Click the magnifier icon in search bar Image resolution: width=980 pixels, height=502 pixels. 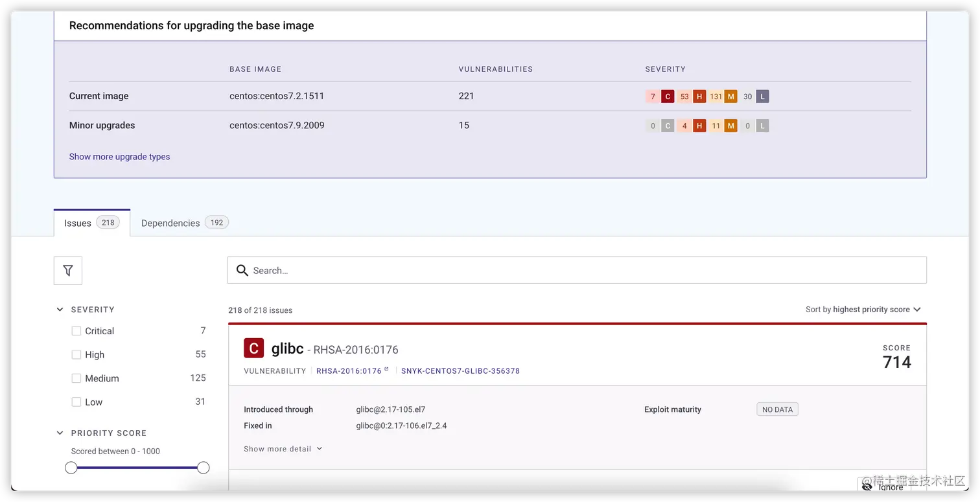click(x=242, y=270)
